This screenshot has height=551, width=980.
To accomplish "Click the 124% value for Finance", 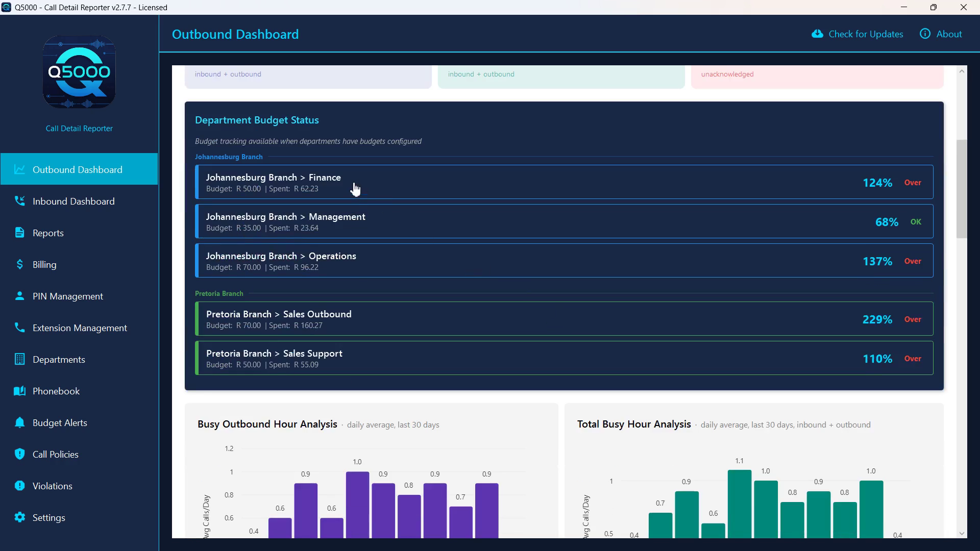I will (x=877, y=183).
